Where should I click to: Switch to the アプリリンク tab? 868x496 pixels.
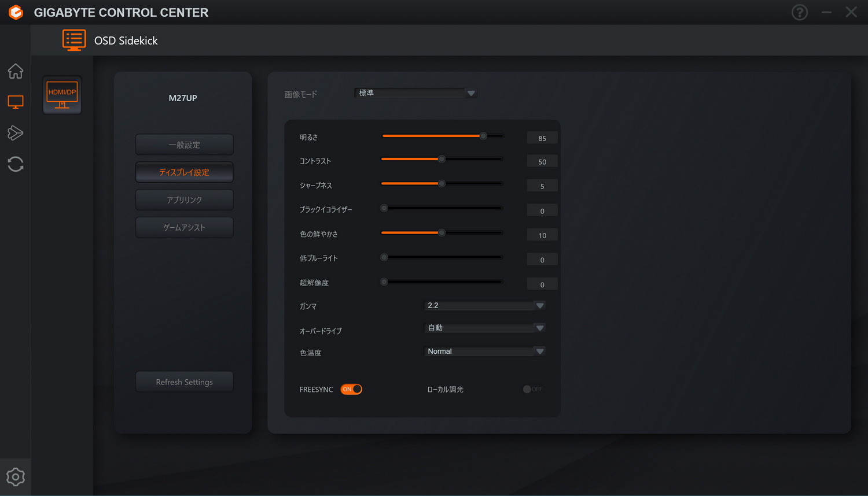pos(185,200)
